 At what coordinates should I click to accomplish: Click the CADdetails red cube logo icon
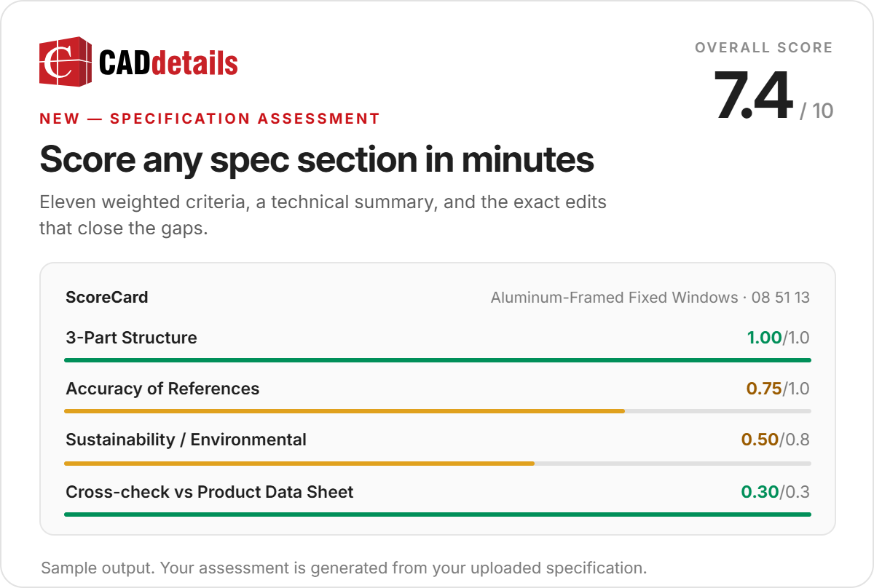click(66, 61)
